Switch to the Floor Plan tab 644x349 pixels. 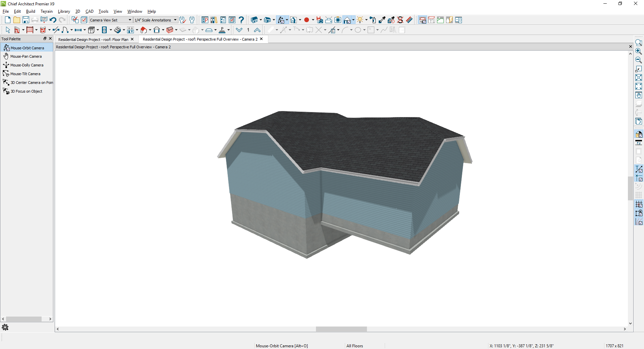[x=93, y=39]
